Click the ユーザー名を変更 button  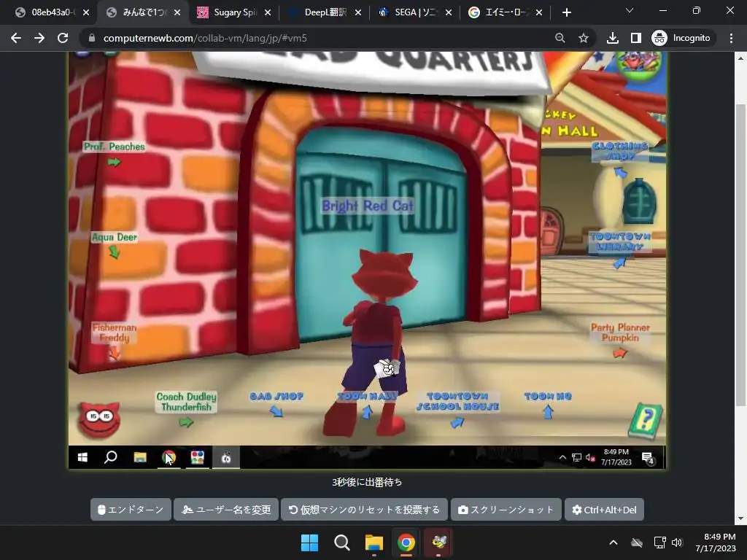(x=226, y=510)
